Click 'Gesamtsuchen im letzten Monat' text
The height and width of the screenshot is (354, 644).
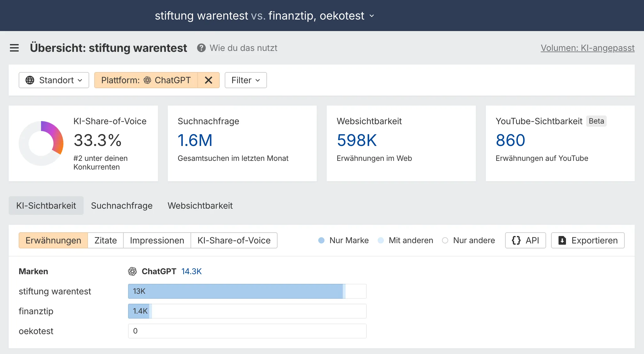(233, 158)
